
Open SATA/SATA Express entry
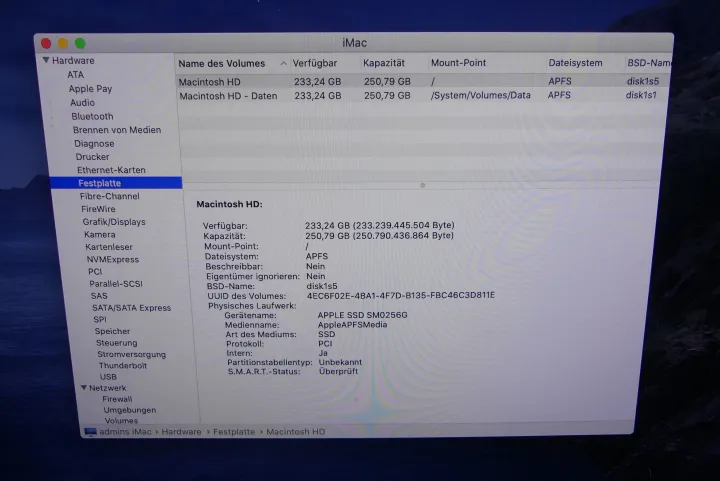tap(131, 308)
